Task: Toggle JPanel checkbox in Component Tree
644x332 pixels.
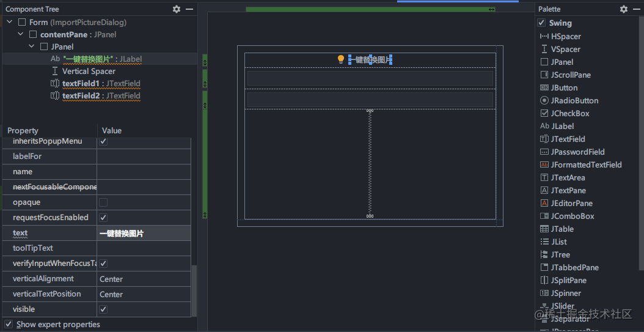Action: tap(44, 47)
